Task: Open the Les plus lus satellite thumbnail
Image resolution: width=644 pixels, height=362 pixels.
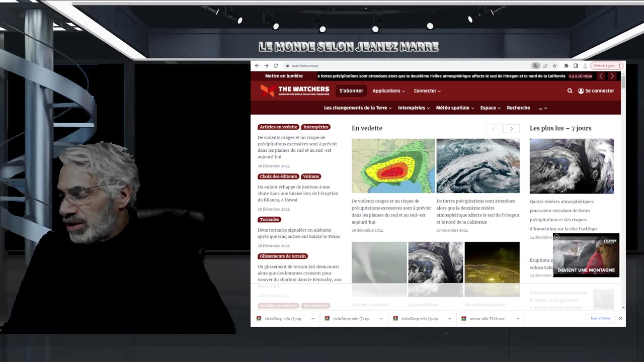Action: 572,166
